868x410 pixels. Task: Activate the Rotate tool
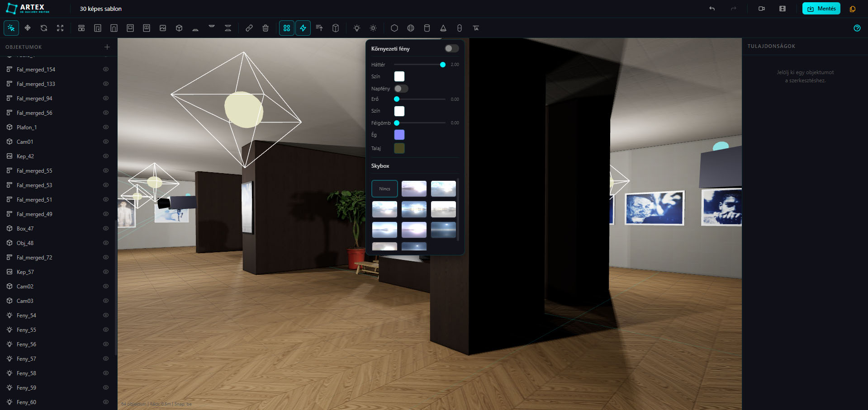coord(44,28)
